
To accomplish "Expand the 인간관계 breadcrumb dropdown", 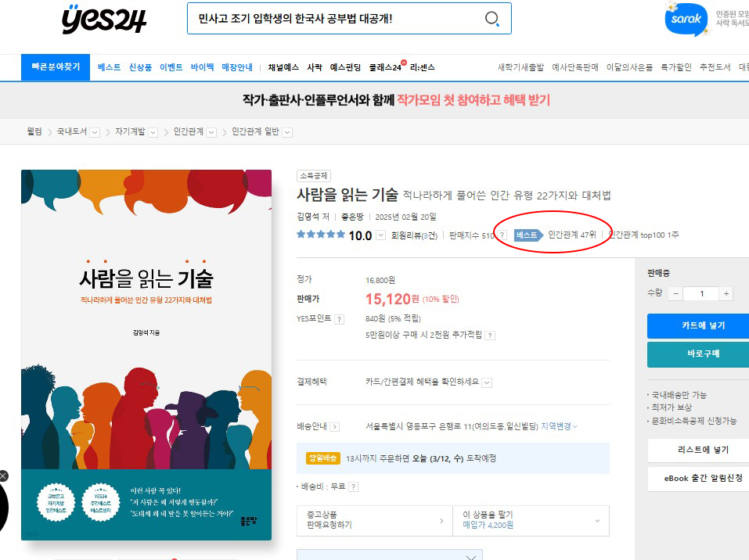I will (x=211, y=132).
